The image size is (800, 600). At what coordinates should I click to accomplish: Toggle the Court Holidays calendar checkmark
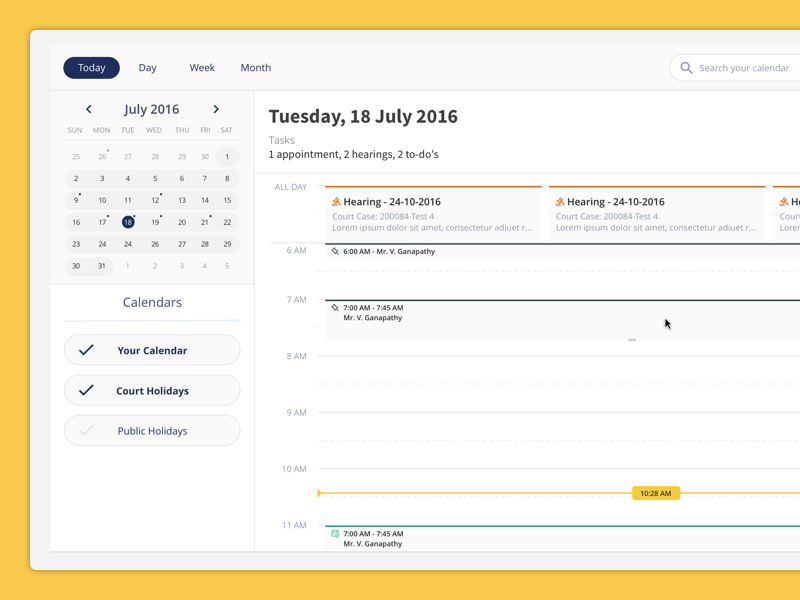pyautogui.click(x=87, y=390)
